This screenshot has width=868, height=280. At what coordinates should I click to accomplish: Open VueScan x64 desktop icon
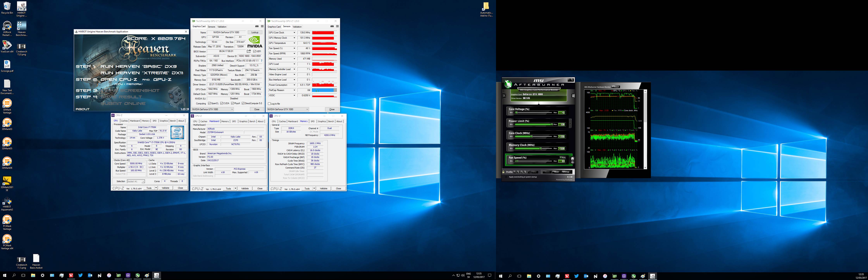[7, 47]
